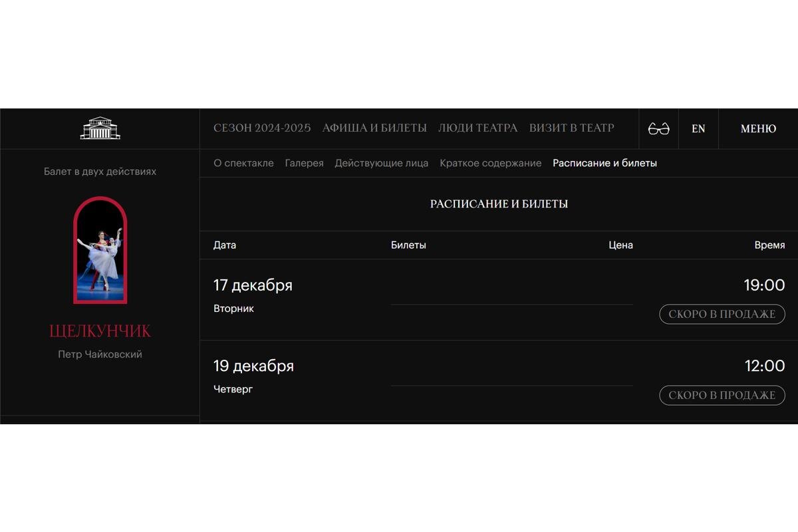Click the ЩЕЛКУНЧИК title in the sidebar
This screenshot has width=798, height=532.
[x=100, y=331]
